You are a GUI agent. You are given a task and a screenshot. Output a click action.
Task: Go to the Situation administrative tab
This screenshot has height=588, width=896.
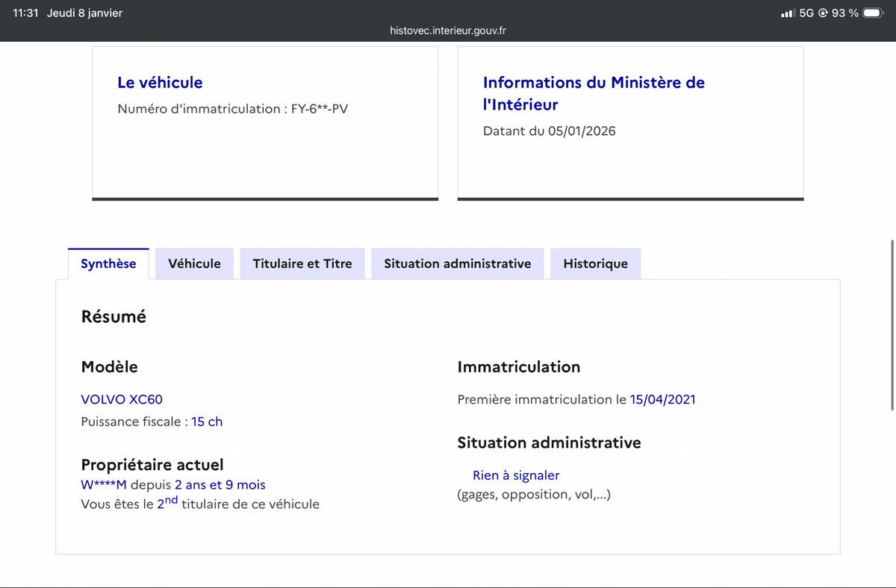coord(457,263)
